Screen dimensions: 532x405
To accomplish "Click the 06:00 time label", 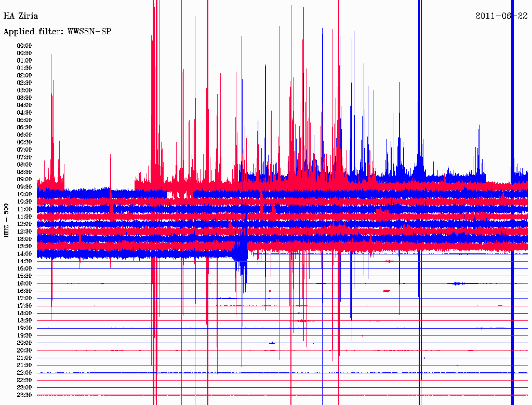I will [24, 135].
